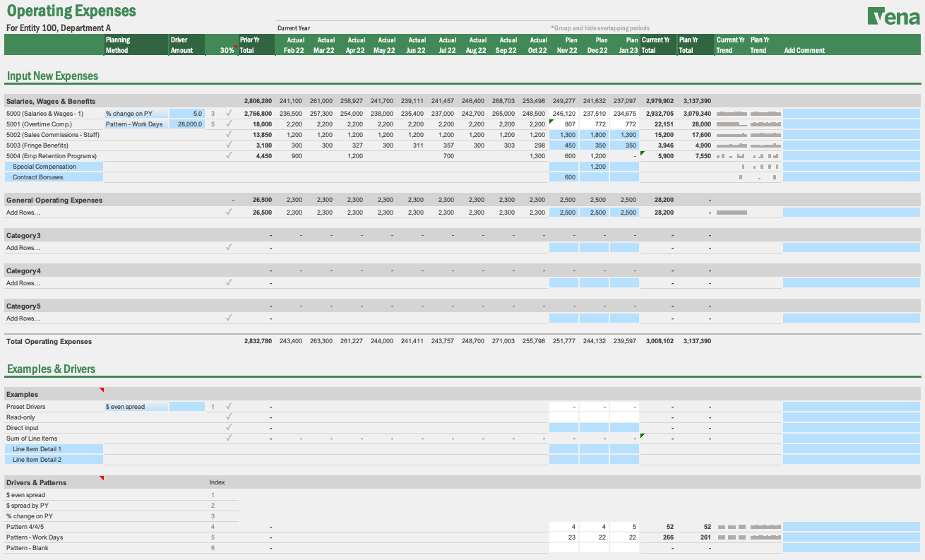This screenshot has height=560, width=925.
Task: Click 'Add Rows...' under General Operating Expenses
Action: pyautogui.click(x=23, y=212)
